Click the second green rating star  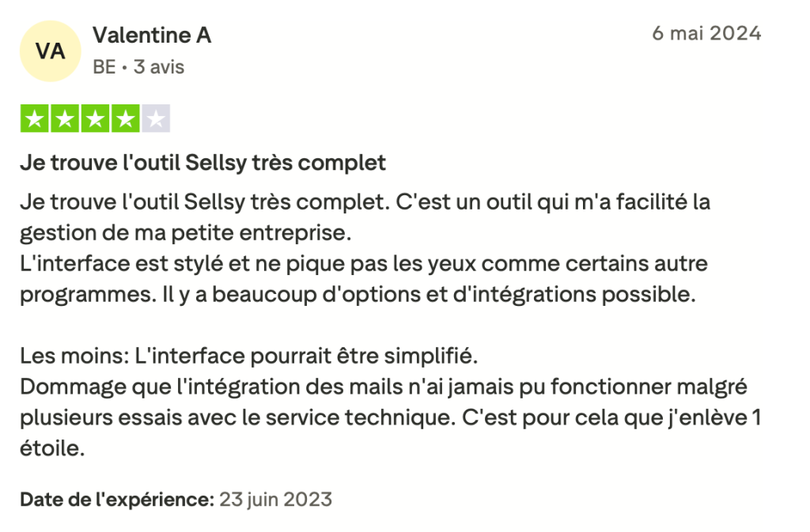pos(65,119)
